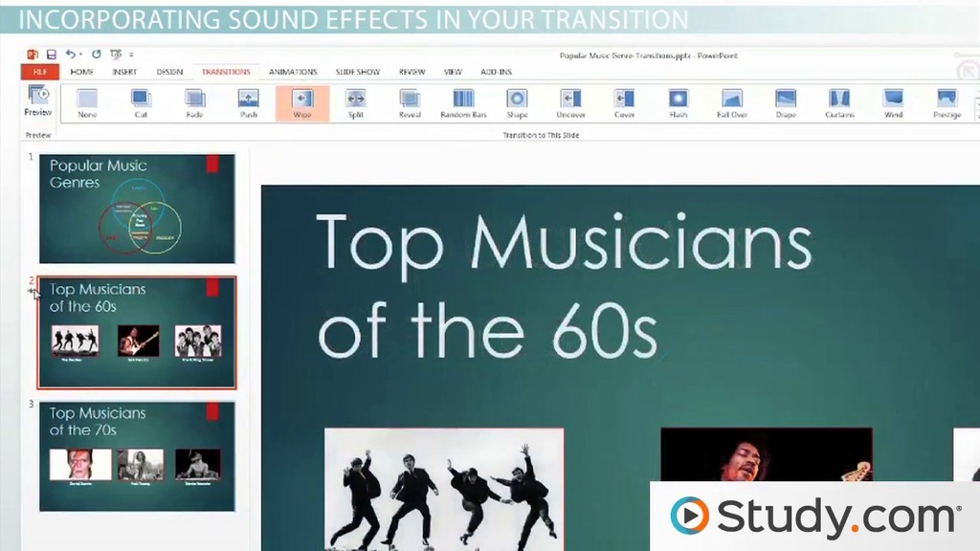
Task: Apply the Wipe transition effect
Action: pyautogui.click(x=301, y=103)
